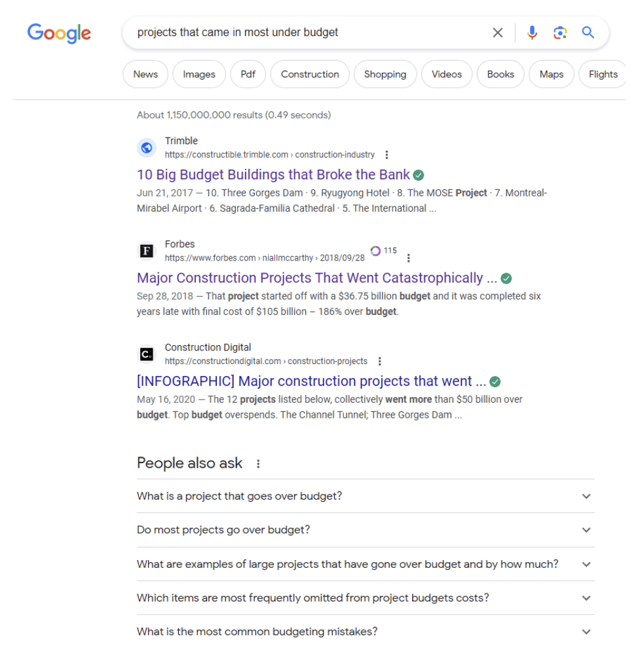644x655 pixels.
Task: Clear the search box with the X icon
Action: [x=498, y=33]
